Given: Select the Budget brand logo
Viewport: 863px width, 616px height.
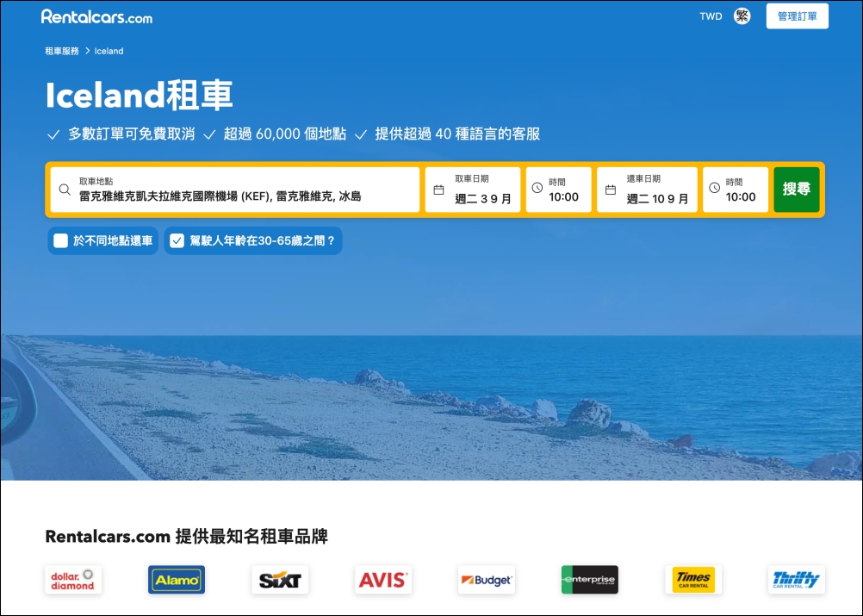Looking at the screenshot, I should (x=487, y=580).
